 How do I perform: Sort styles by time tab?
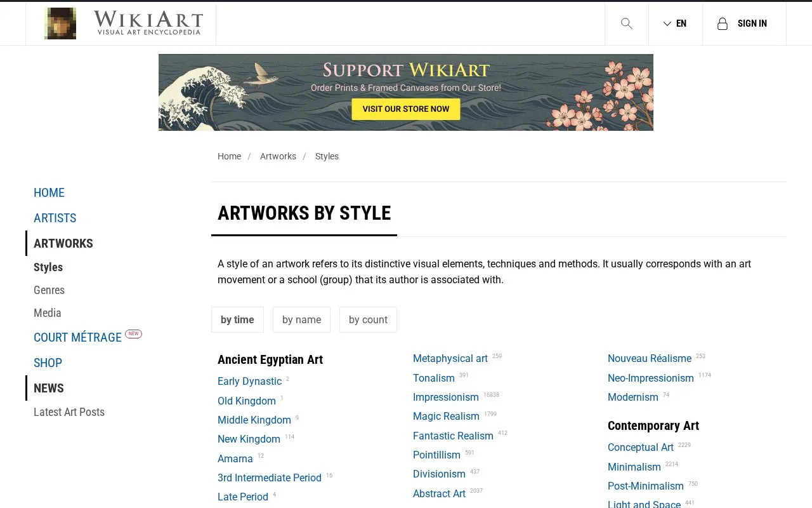237,319
